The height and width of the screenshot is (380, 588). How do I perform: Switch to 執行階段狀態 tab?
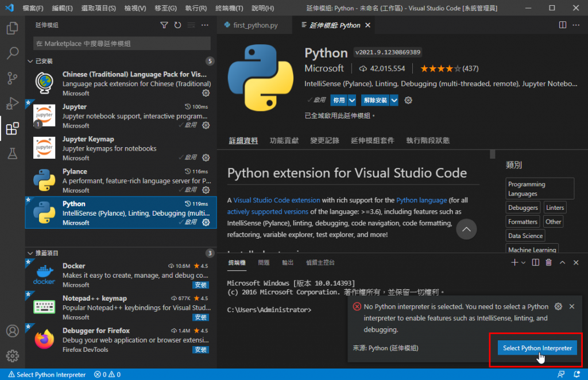428,140
